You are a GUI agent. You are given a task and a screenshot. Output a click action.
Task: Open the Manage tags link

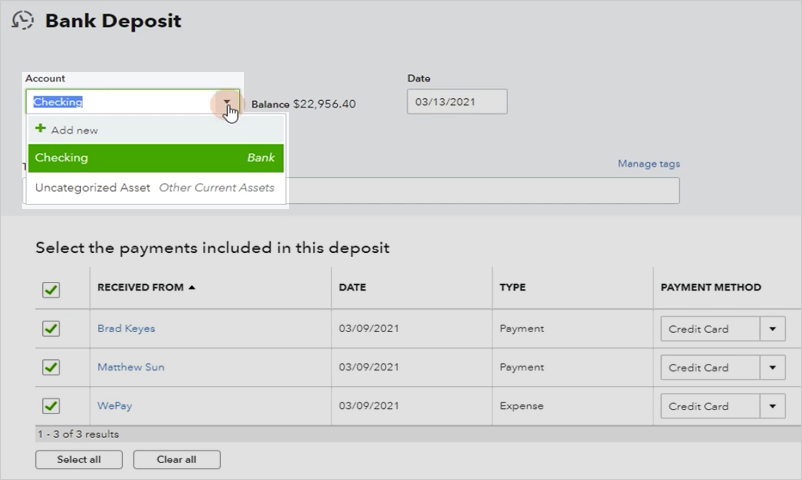point(649,164)
